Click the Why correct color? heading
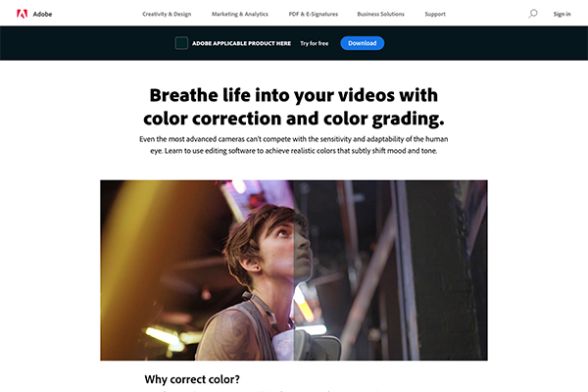588x392 pixels. [x=192, y=379]
